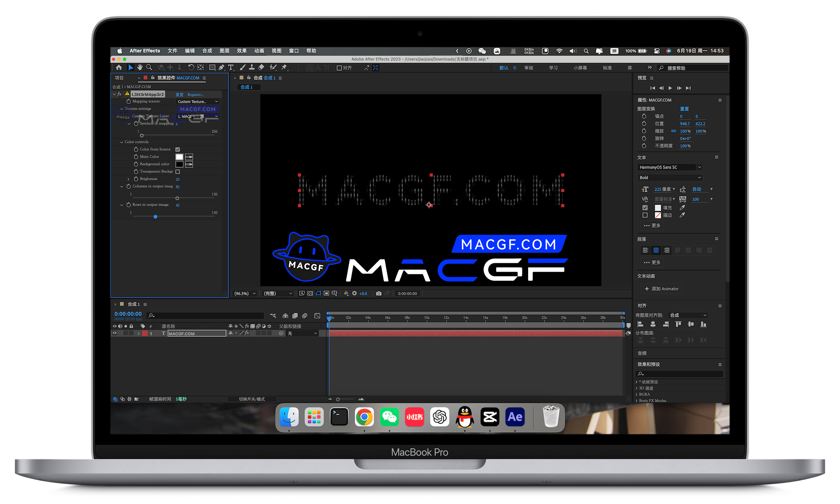This screenshot has width=840, height=504.
Task: Open the Mapping texture dropdown
Action: pos(198,101)
